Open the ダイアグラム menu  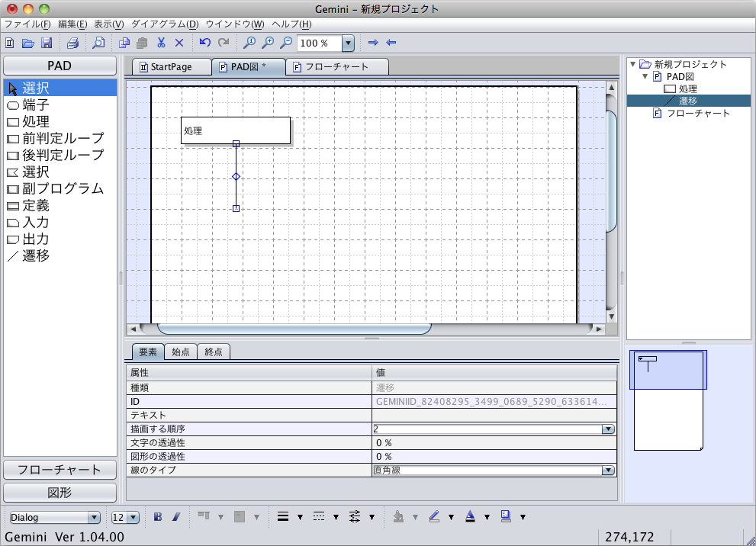(x=165, y=24)
